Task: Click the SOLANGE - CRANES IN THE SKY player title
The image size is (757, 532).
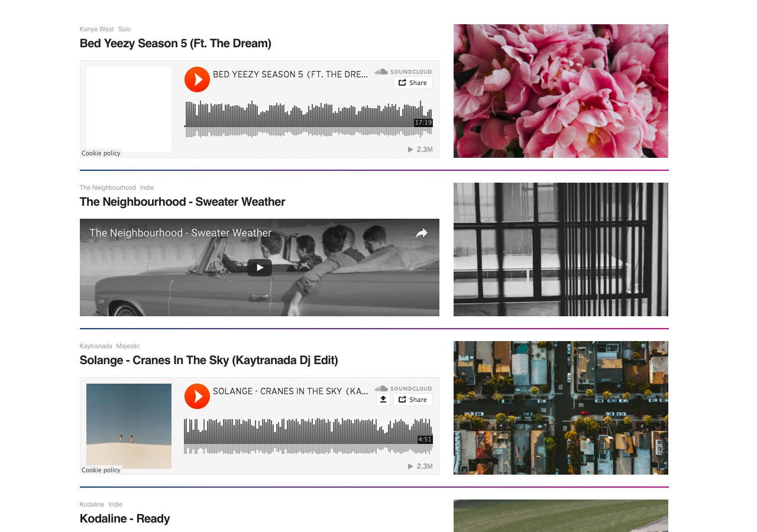Action: pos(290,391)
